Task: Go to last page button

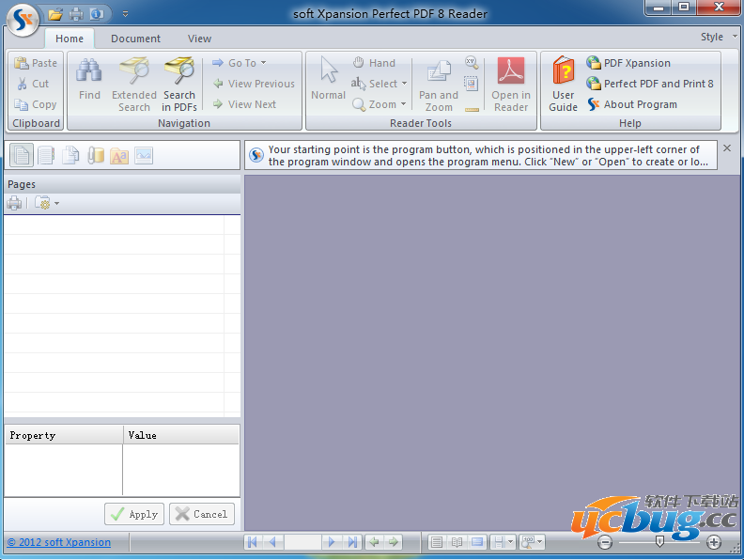Action: coord(352,542)
